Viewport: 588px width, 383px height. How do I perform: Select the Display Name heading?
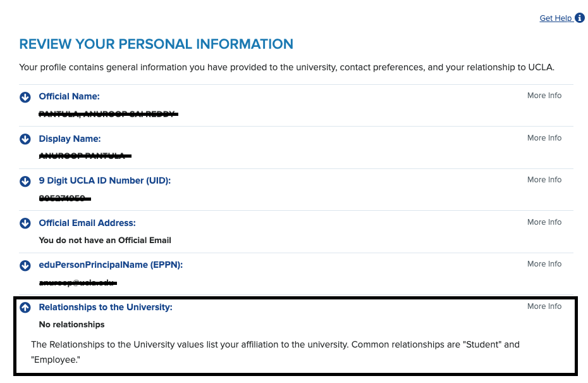[x=70, y=139]
